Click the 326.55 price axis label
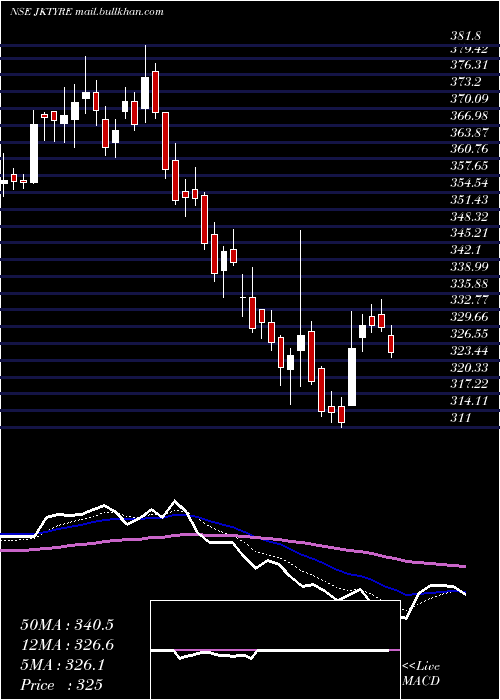 click(x=469, y=333)
